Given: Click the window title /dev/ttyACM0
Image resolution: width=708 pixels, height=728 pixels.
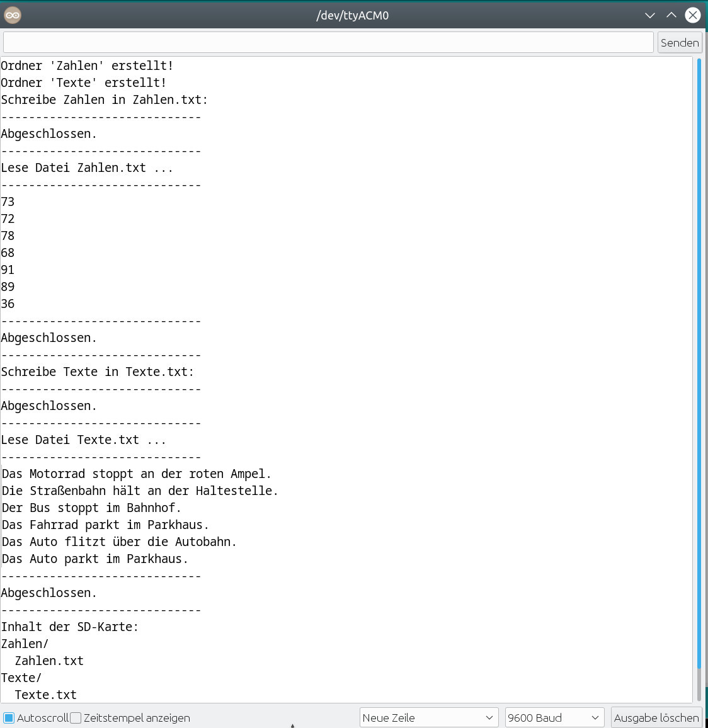Looking at the screenshot, I should pos(352,15).
